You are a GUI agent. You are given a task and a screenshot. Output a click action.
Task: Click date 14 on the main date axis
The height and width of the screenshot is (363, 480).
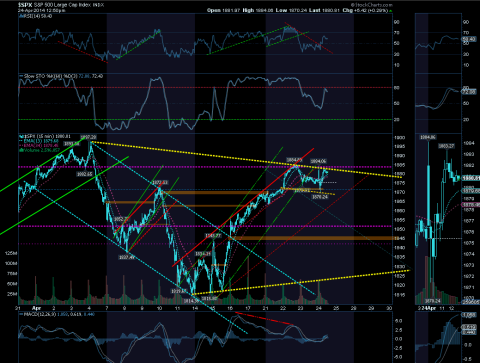[x=195, y=308]
